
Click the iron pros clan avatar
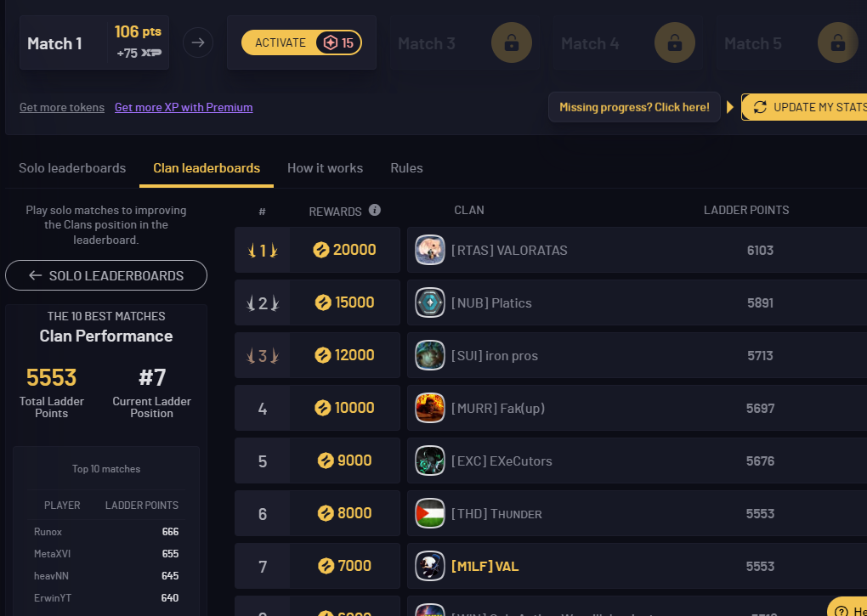click(430, 355)
